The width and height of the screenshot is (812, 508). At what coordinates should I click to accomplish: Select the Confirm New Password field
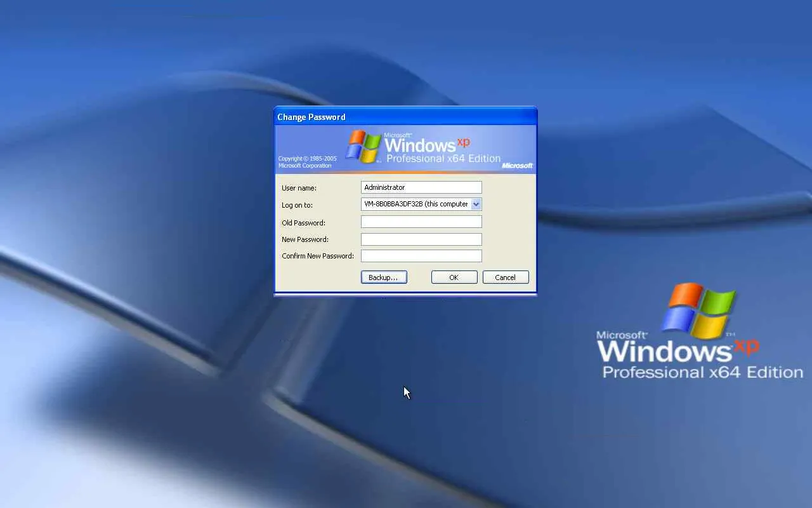click(x=421, y=256)
